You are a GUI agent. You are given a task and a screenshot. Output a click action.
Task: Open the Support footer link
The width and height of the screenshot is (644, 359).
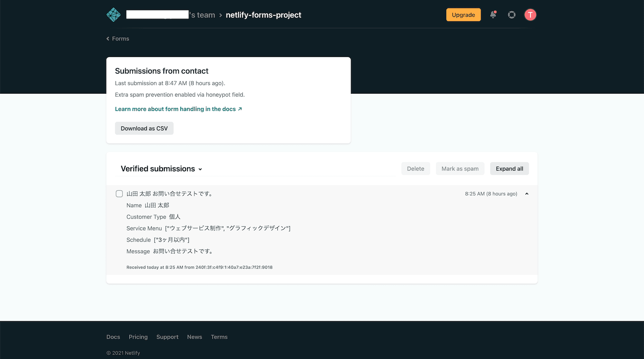pos(167,337)
